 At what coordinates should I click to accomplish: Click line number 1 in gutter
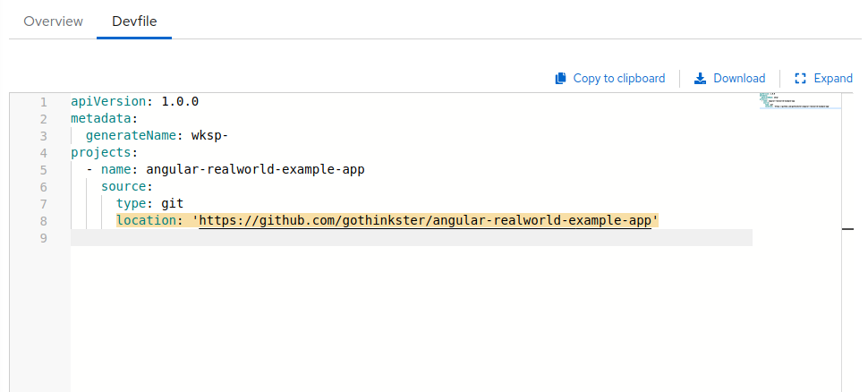point(43,102)
